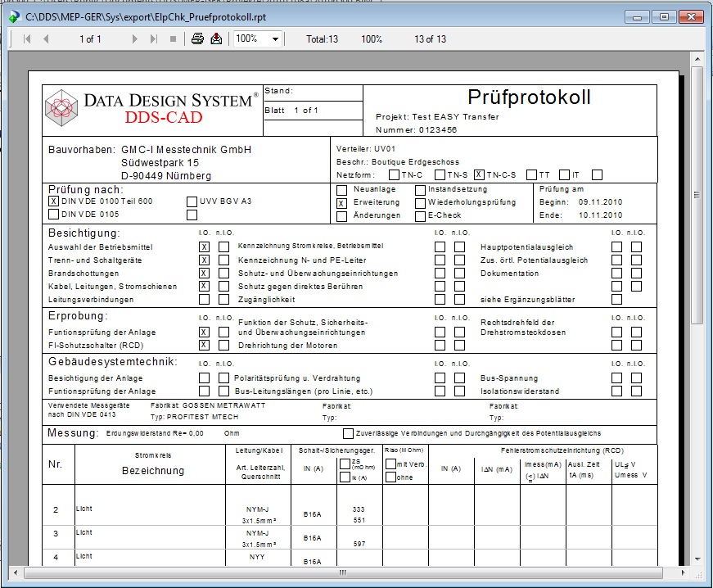Toggle the Instandsetzung checkbox
Viewport: 713px width, 588px height.
(x=420, y=190)
